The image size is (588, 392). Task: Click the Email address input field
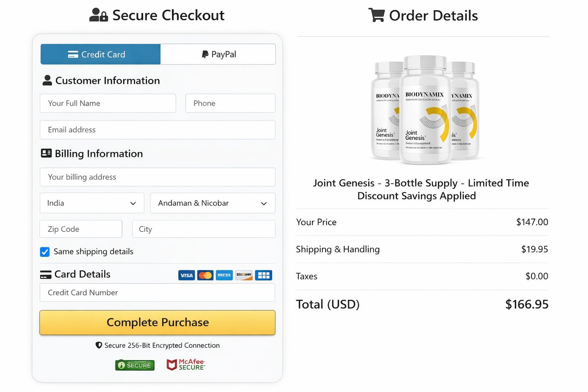click(x=157, y=130)
